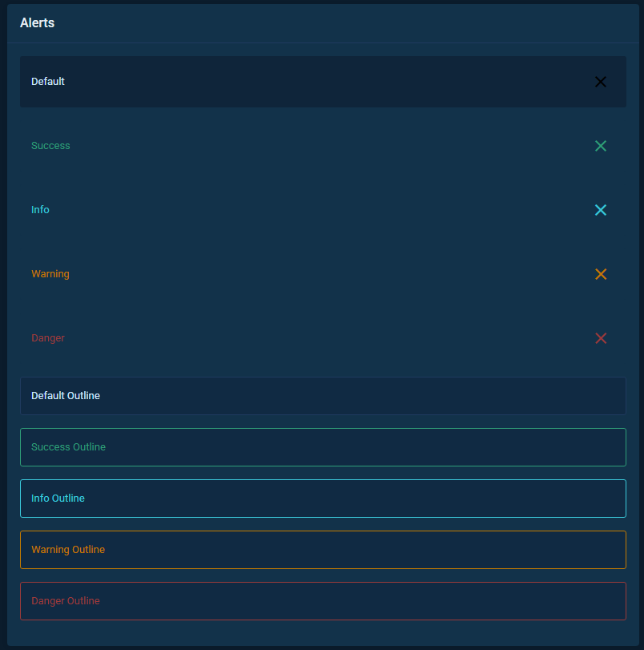
Task: Dismiss the cyan Info alert
Action: tap(601, 210)
